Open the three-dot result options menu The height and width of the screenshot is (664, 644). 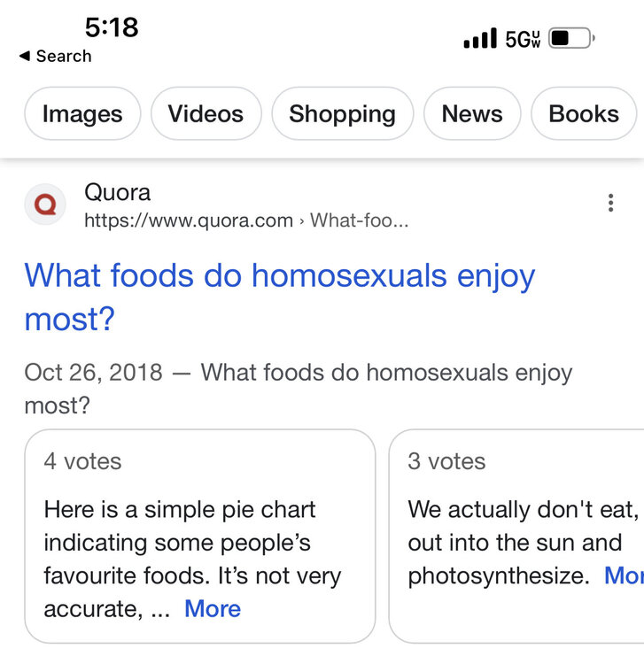[610, 204]
